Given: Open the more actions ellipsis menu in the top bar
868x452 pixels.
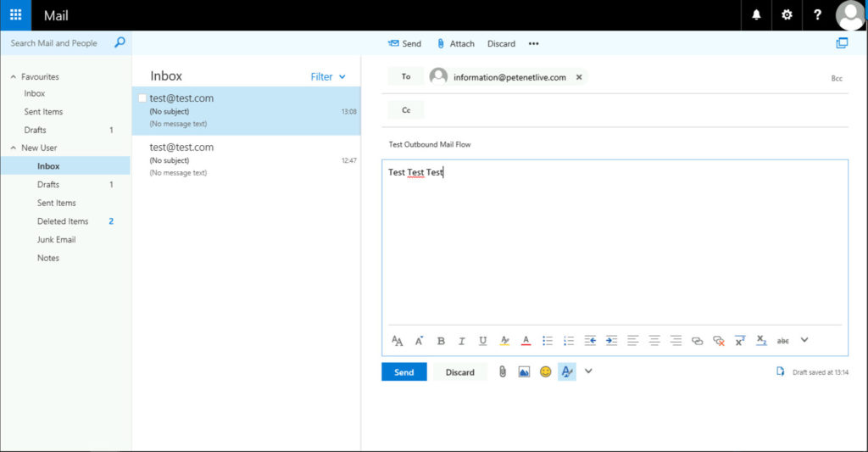Looking at the screenshot, I should 533,44.
